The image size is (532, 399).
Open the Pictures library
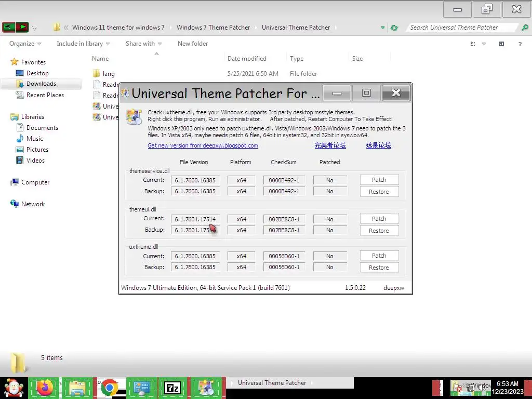point(33,149)
